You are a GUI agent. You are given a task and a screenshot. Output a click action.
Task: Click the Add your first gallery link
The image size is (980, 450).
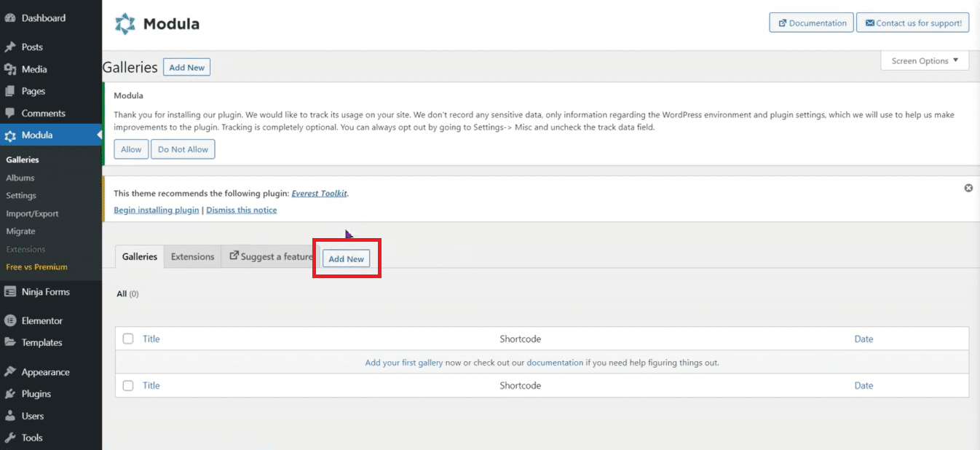click(403, 363)
